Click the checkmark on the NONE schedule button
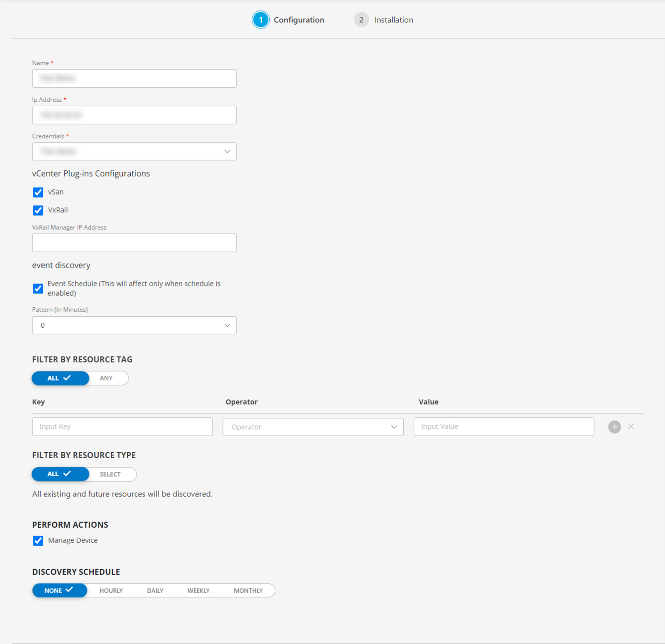Screen dimensions: 665x644 pyautogui.click(x=69, y=590)
